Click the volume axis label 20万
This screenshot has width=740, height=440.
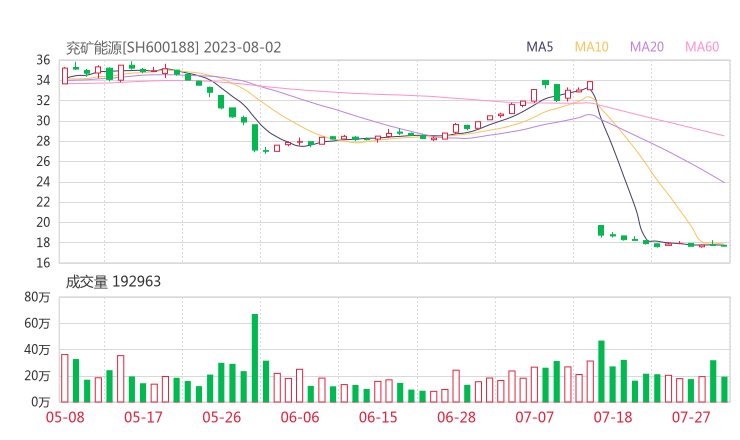(x=37, y=376)
